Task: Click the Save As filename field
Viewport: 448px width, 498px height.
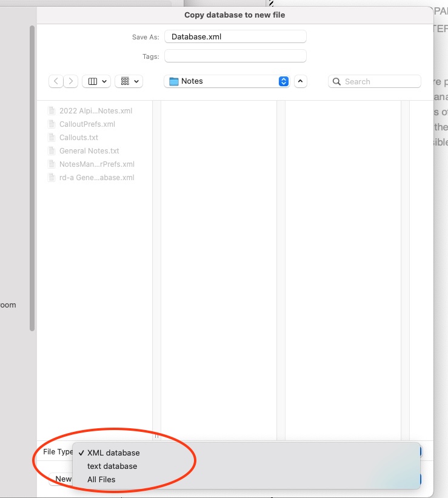Action: (x=235, y=37)
